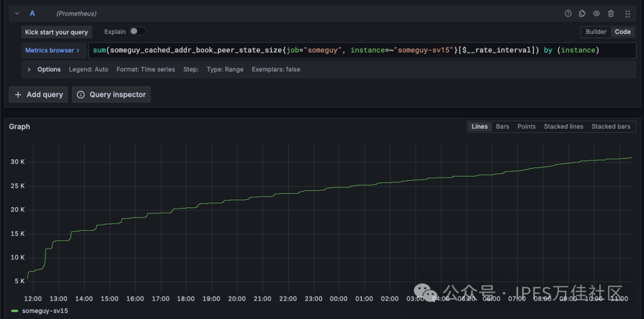Open query help icon for query A
Viewport: 644px width, 319px height.
coord(568,14)
